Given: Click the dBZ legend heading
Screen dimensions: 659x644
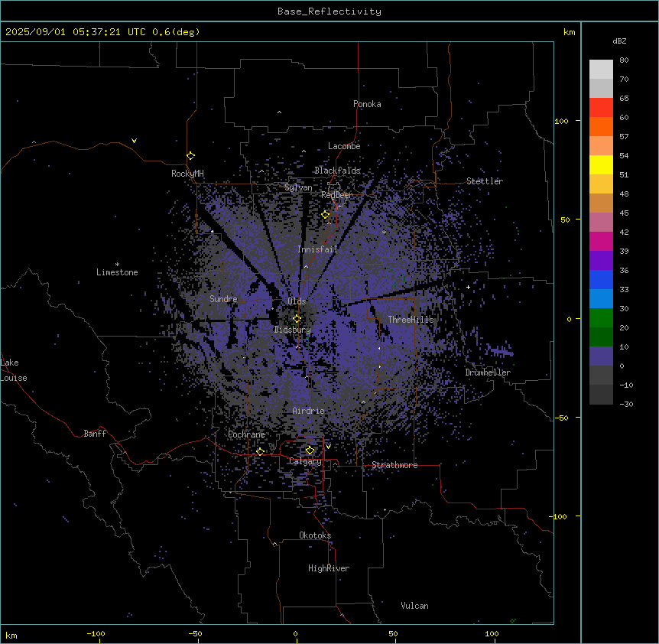Looking at the screenshot, I should click(619, 41).
